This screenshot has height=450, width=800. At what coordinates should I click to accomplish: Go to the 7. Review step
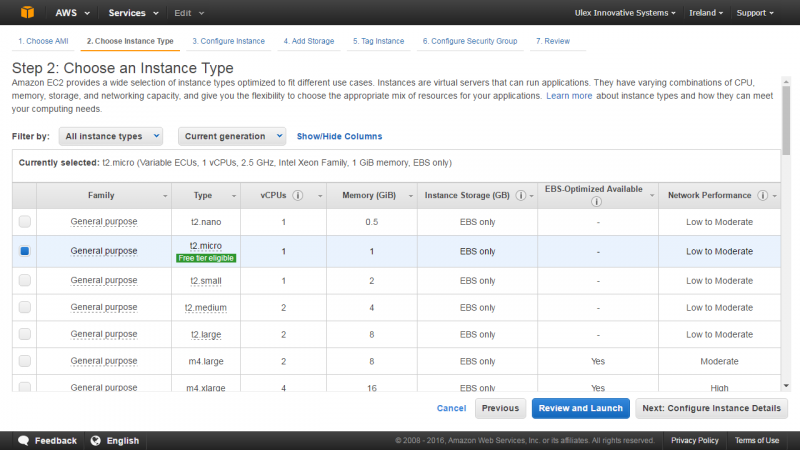tap(553, 41)
